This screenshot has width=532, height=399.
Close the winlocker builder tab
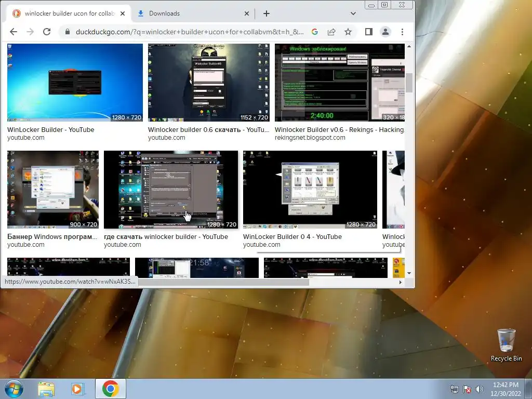coord(123,14)
